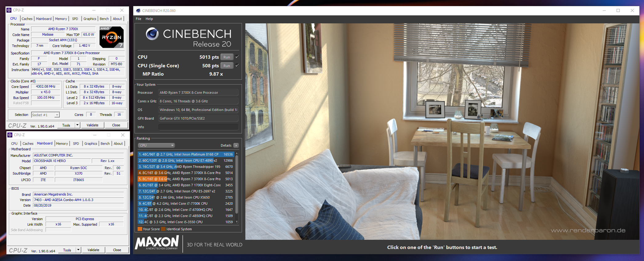Open the Tools dropdown arrow in bottom CPU-Z
The height and width of the screenshot is (261, 644).
pos(78,250)
